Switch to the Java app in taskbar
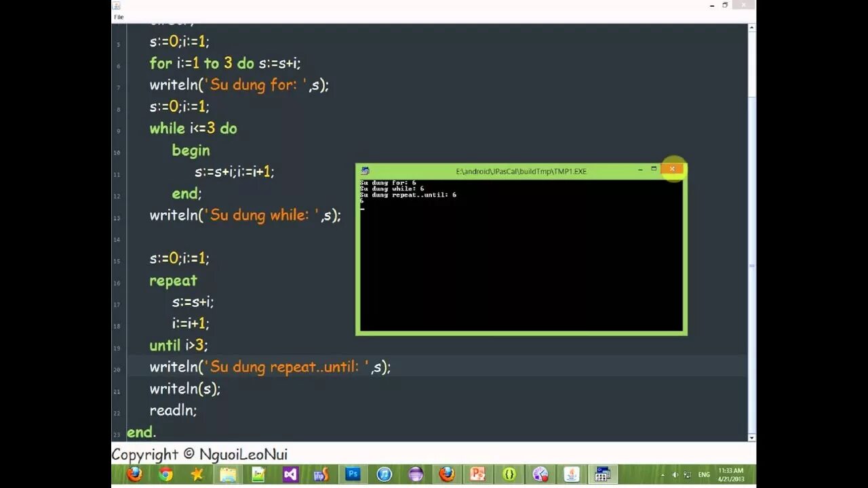The width and height of the screenshot is (868, 488). click(x=572, y=474)
